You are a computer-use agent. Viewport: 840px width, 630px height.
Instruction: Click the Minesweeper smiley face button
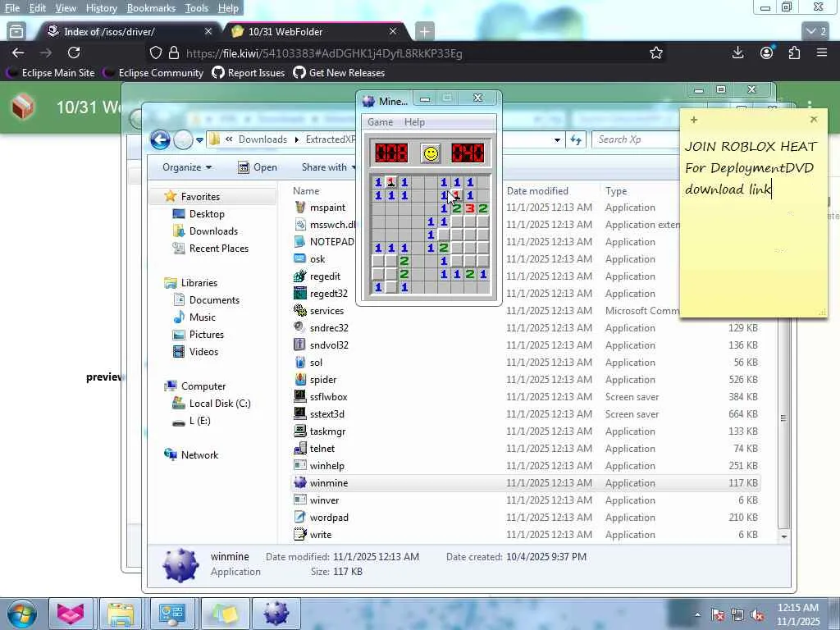click(x=431, y=153)
